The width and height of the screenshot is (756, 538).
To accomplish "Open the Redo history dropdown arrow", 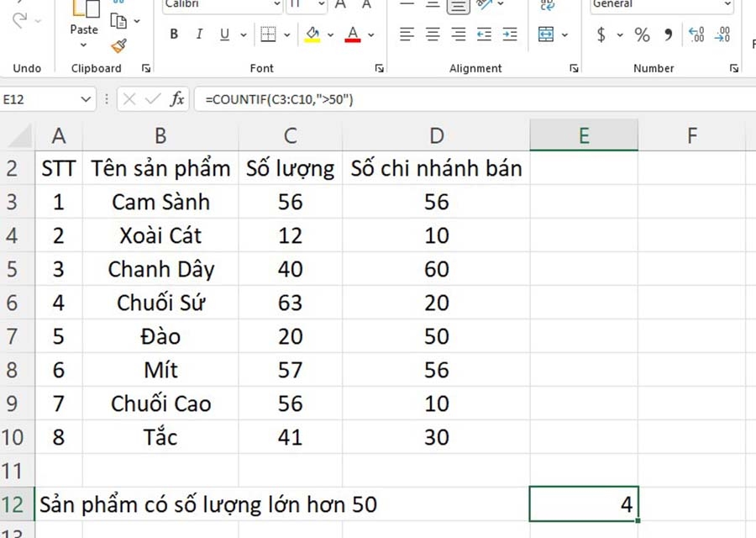I will coord(38,21).
